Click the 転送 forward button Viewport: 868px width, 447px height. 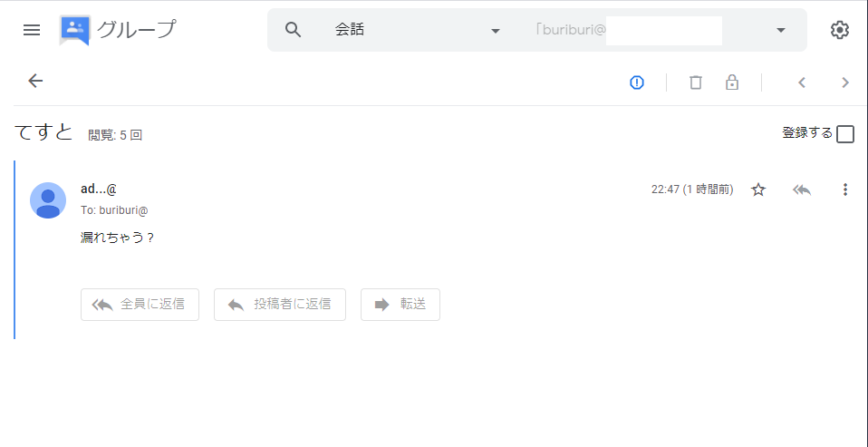(x=400, y=305)
